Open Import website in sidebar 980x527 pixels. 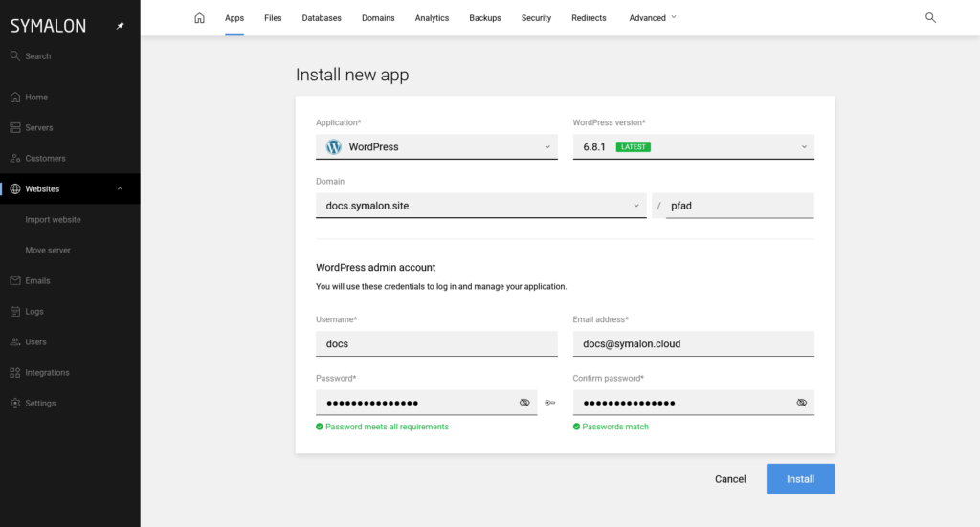(x=54, y=219)
